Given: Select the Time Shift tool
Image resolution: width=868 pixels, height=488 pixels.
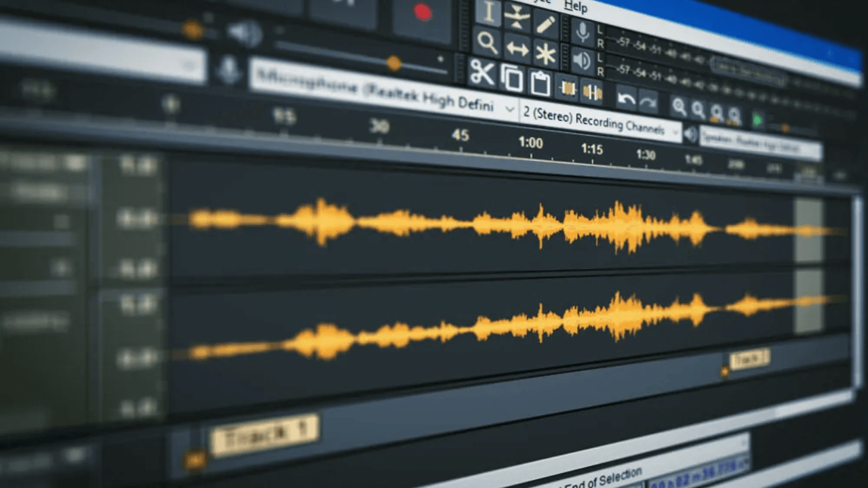Looking at the screenshot, I should (x=518, y=49).
